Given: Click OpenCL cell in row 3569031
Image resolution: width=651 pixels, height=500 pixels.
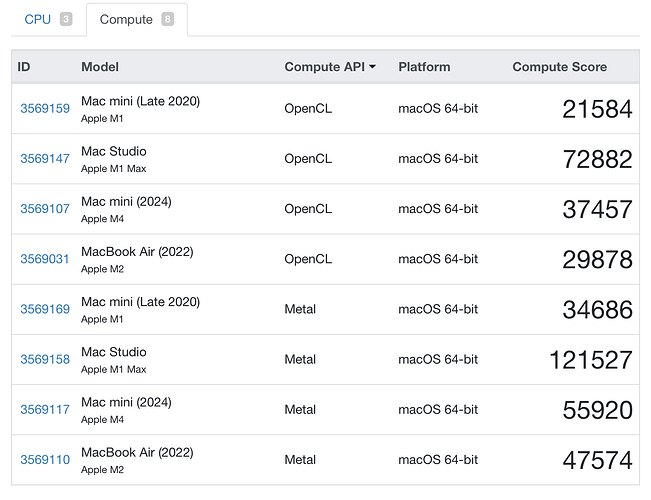Looking at the screenshot, I should 308,259.
